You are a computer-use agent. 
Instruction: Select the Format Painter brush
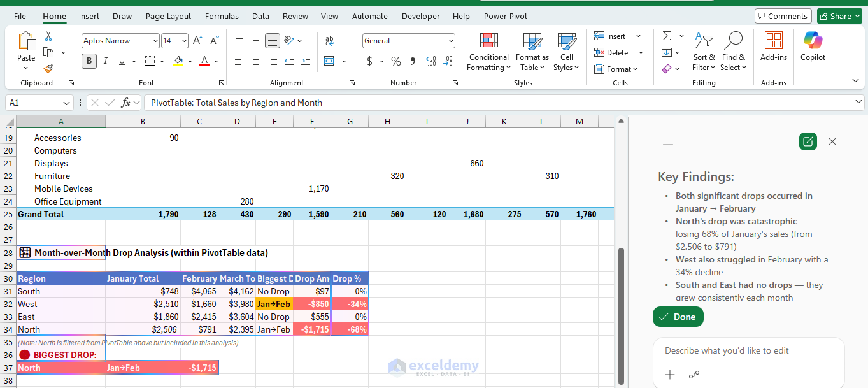pos(48,68)
